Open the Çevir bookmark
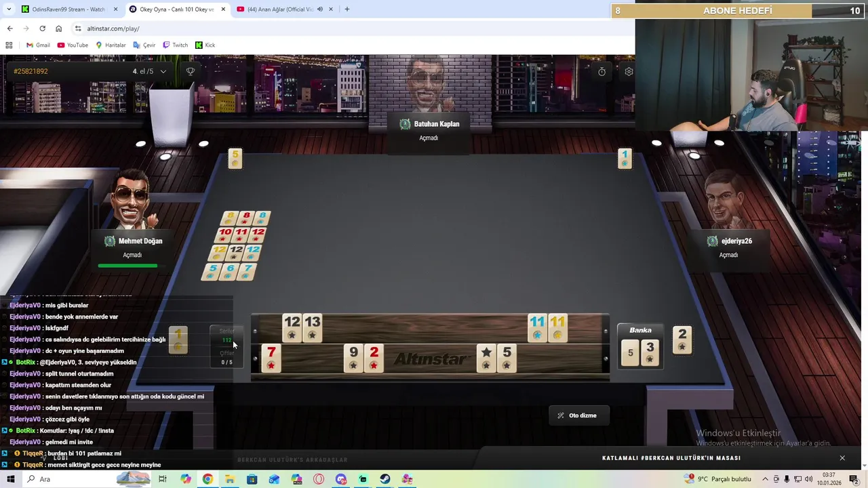Screen dimensions: 868x488 click(144, 45)
